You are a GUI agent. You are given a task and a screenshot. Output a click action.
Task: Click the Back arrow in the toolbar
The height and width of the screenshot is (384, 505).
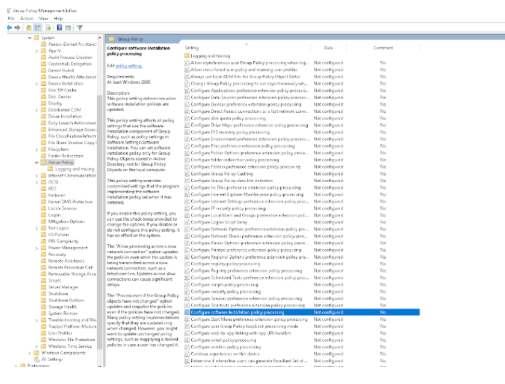(x=10, y=28)
